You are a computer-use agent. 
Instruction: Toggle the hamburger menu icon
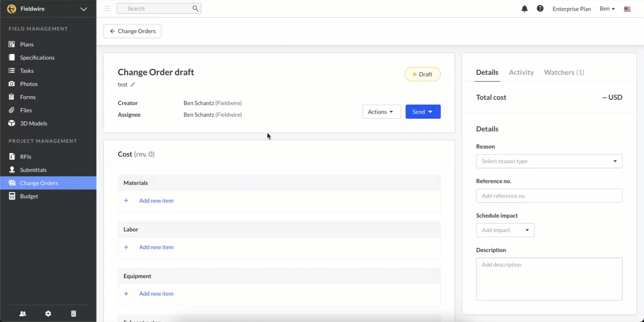[107, 8]
